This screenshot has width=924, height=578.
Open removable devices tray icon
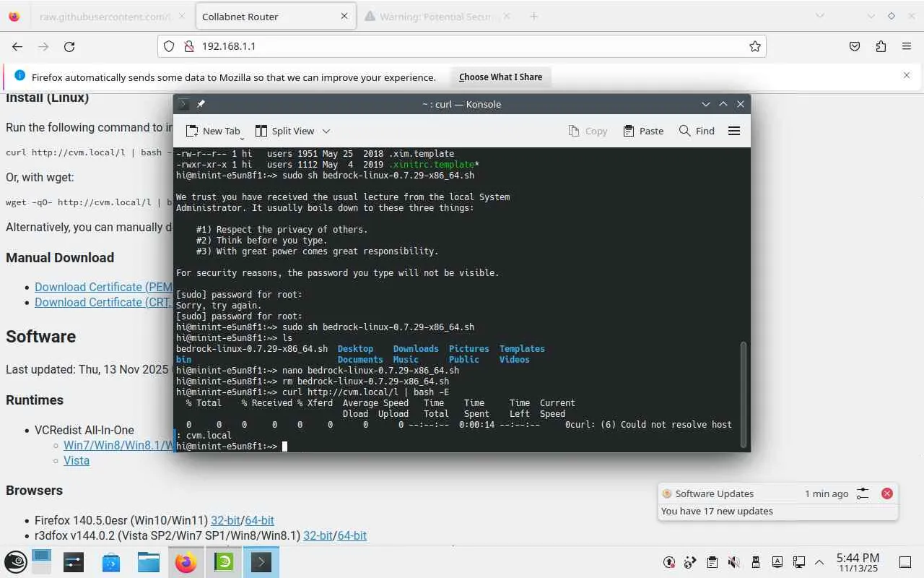(756, 562)
